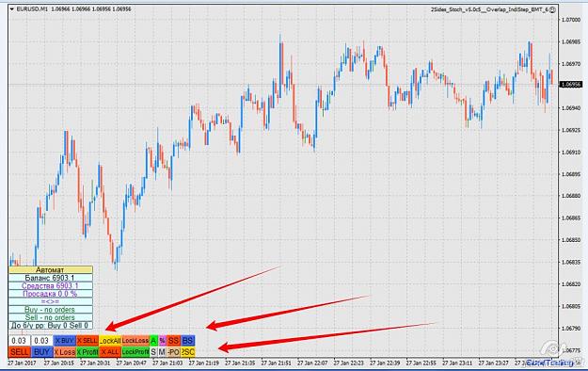588x371 pixels.
Task: Click the 1.06790 price scale label
Action: [571, 329]
